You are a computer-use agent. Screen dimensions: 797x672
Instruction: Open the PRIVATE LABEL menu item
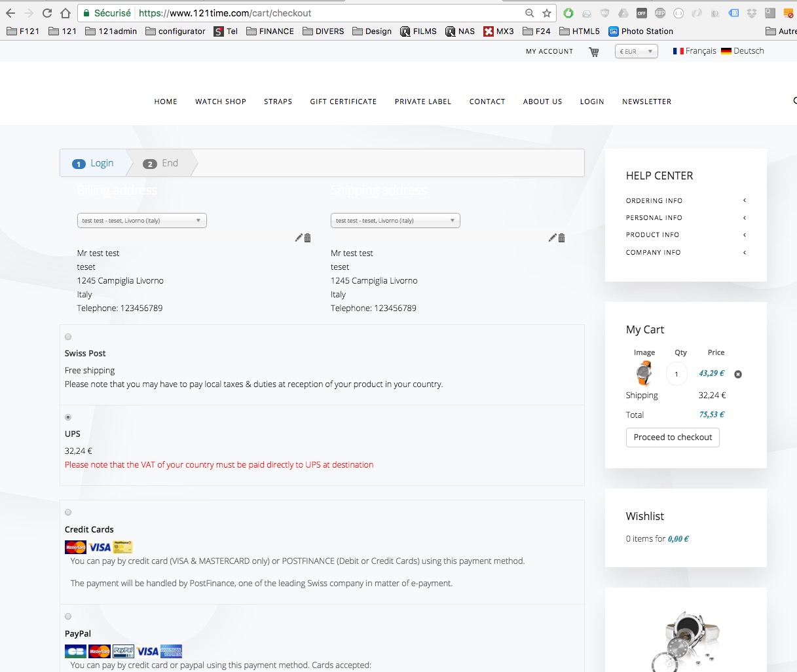[423, 102]
